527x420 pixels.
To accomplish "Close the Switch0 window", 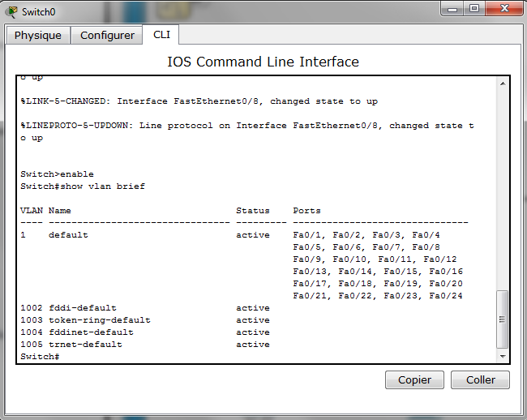I will [x=504, y=9].
